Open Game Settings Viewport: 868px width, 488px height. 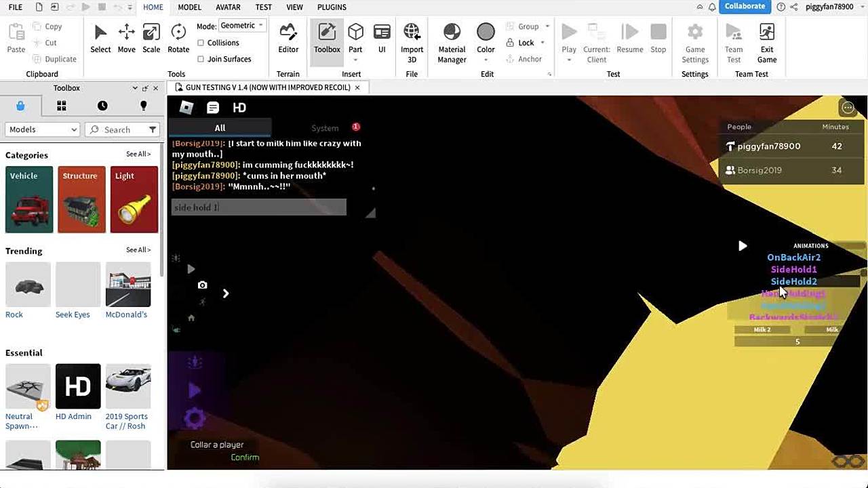tap(694, 38)
